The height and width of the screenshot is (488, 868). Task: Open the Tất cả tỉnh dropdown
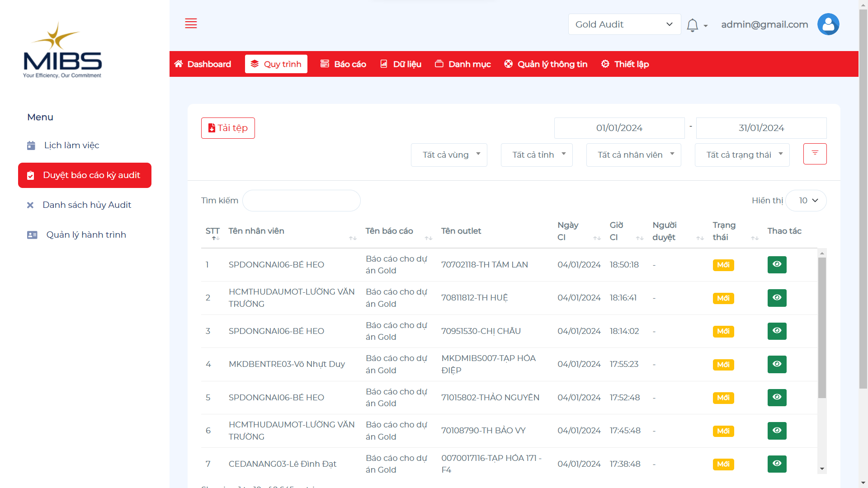[x=537, y=155]
